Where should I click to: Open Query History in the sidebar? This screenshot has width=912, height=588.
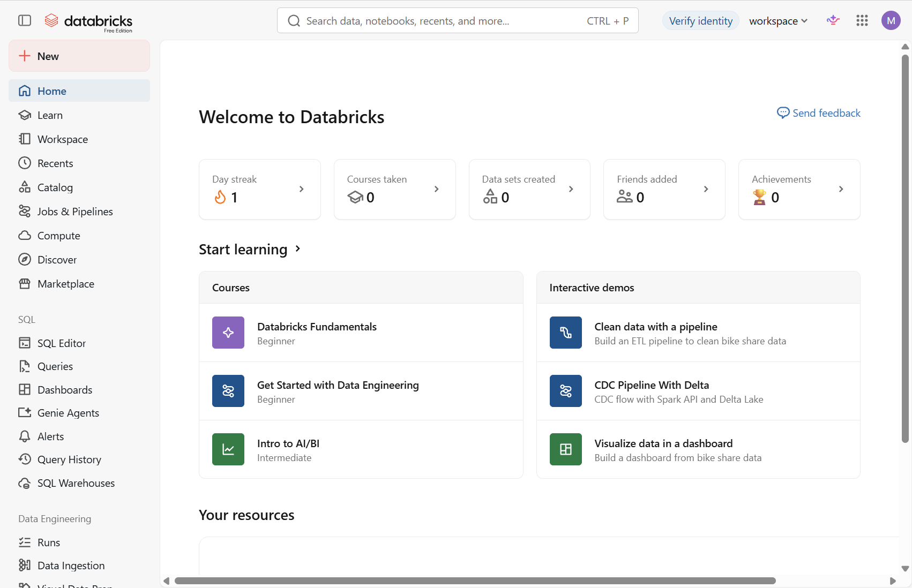coord(79,459)
